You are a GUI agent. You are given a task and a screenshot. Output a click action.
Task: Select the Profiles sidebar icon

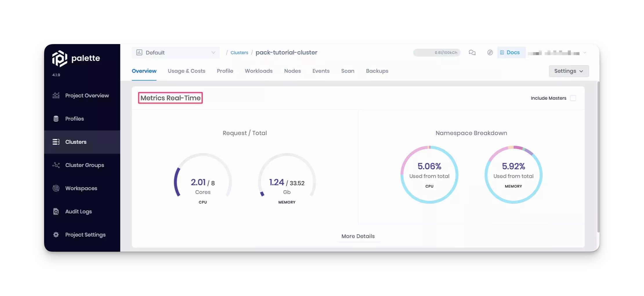click(56, 119)
